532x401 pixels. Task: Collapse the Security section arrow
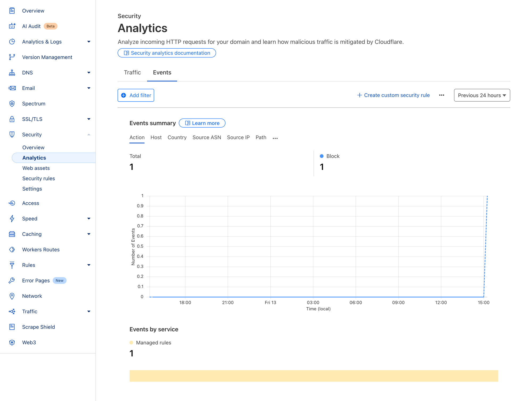coord(89,135)
